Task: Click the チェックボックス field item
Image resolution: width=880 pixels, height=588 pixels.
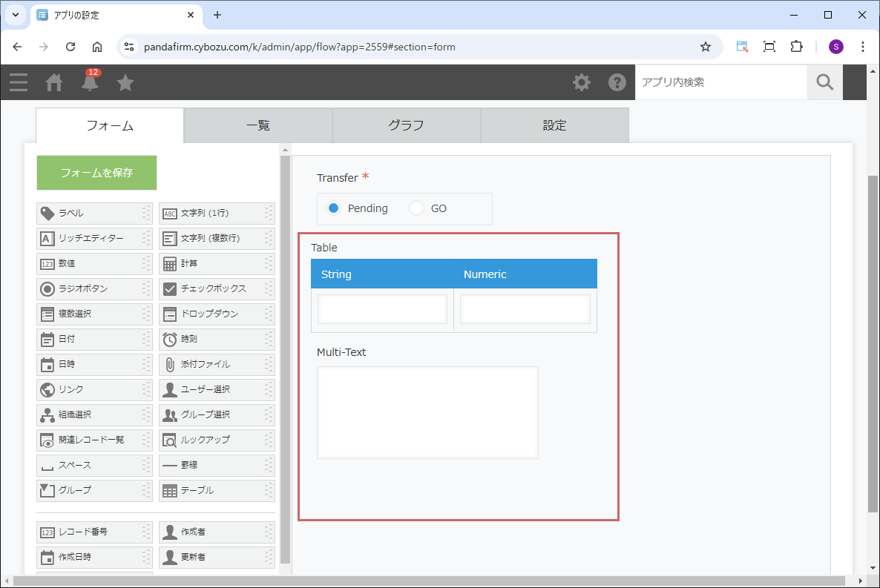Action: pyautogui.click(x=212, y=288)
